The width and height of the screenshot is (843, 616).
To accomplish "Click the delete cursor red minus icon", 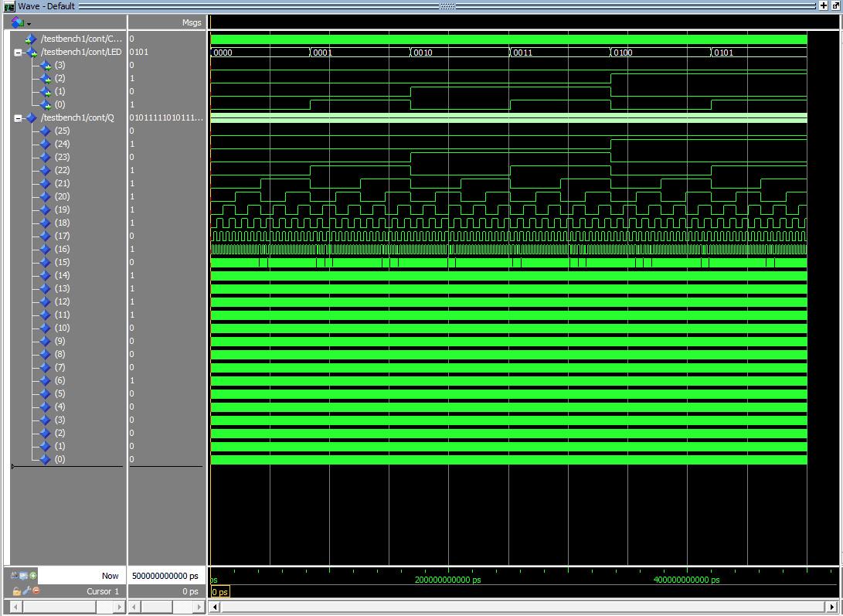I will click(36, 591).
